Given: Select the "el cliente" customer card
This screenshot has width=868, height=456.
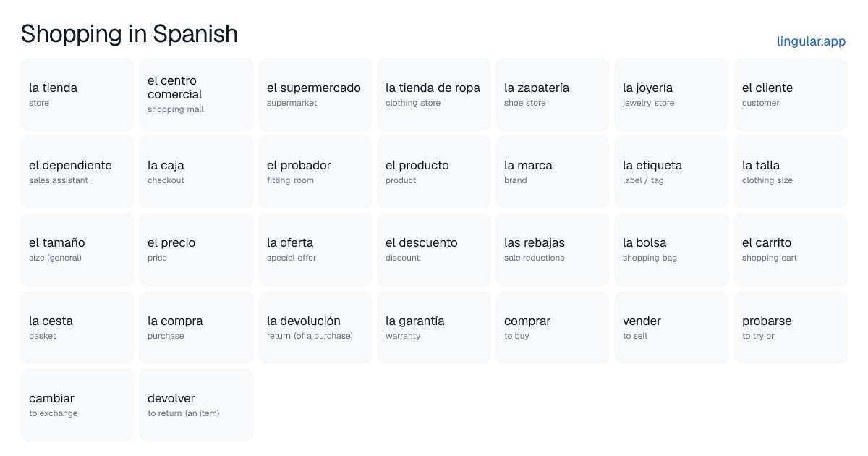Looking at the screenshot, I should (791, 95).
